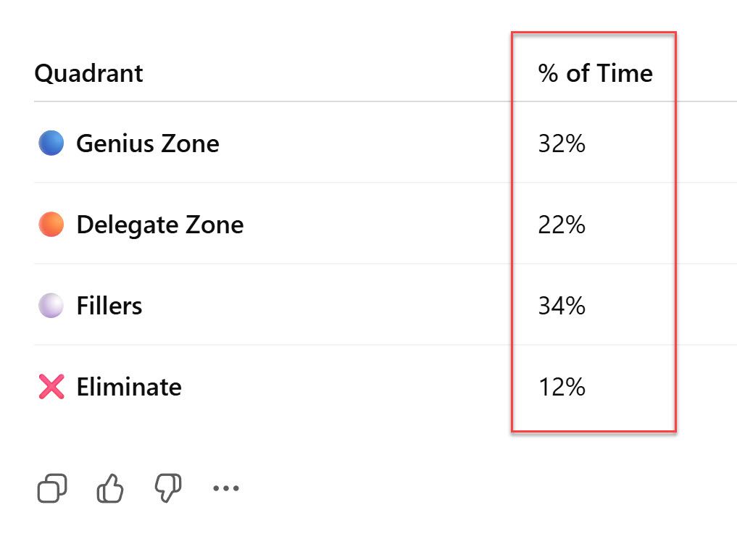
Task: Click the orange dot next to Delegate Zone
Action: click(x=49, y=225)
